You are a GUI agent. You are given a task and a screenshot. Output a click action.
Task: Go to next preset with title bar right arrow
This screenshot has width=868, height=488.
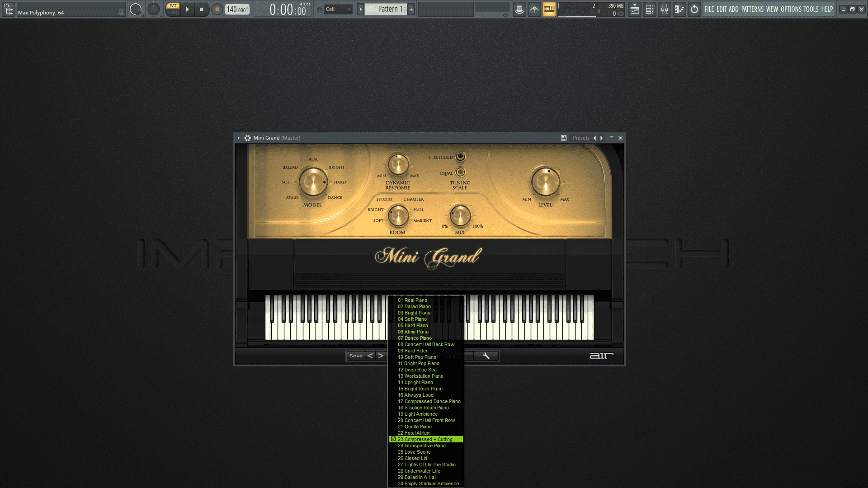point(601,138)
